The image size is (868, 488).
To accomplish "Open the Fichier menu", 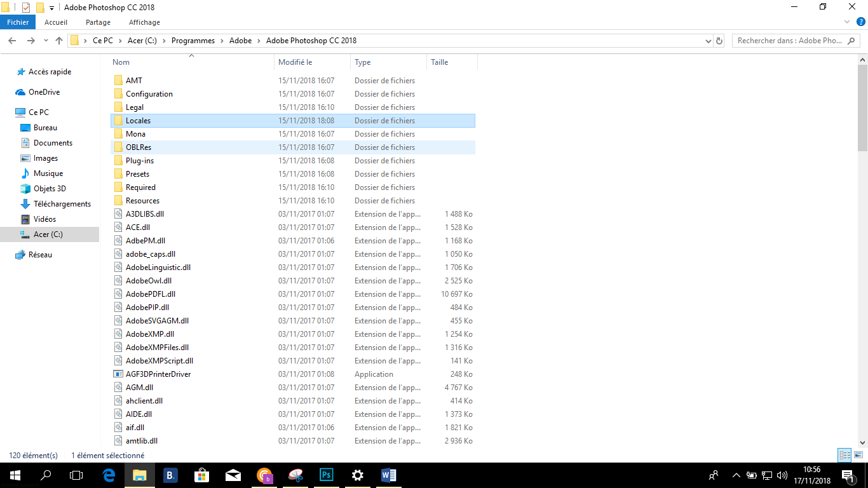I will pos(18,22).
